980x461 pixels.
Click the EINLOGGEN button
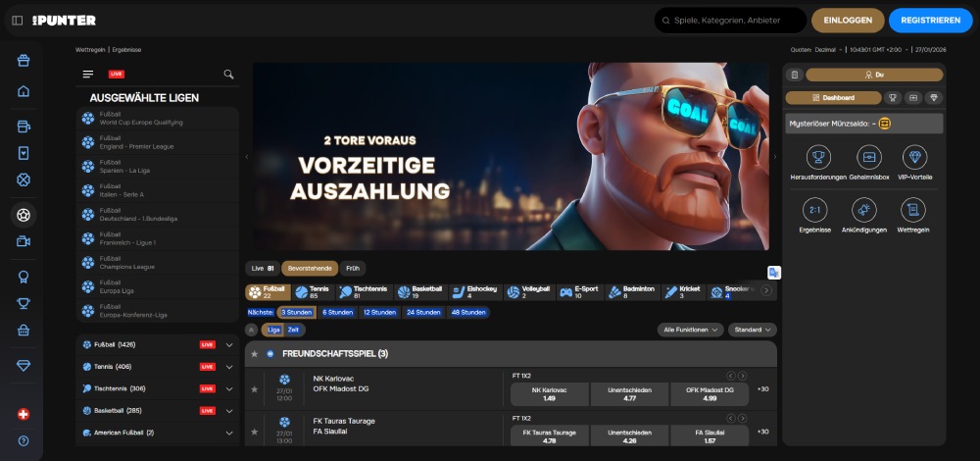[848, 21]
